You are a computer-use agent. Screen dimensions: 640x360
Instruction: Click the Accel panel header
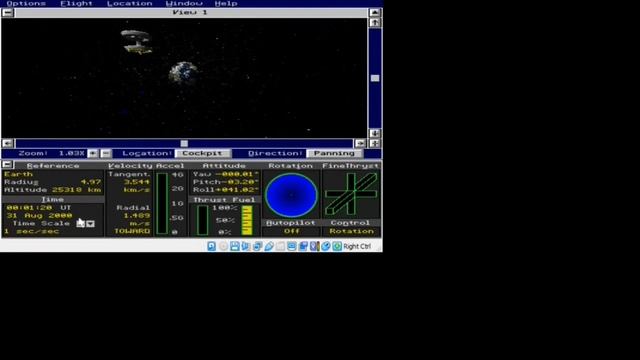[x=170, y=166]
